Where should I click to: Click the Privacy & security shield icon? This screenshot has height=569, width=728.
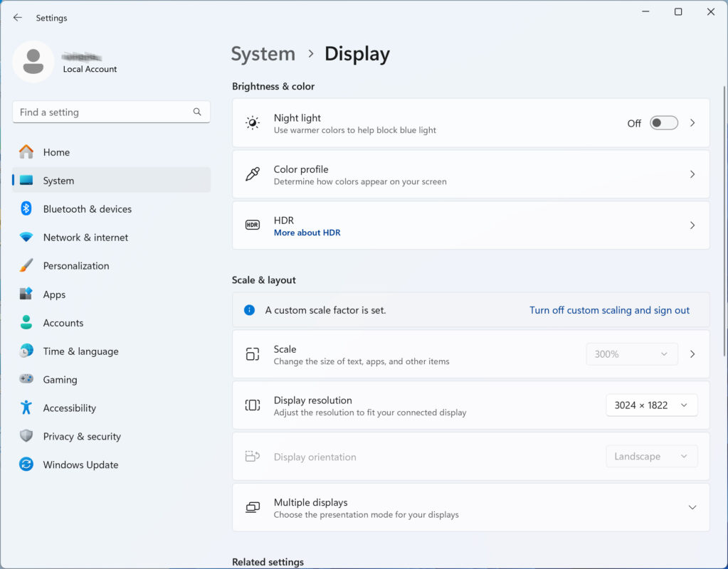26,436
